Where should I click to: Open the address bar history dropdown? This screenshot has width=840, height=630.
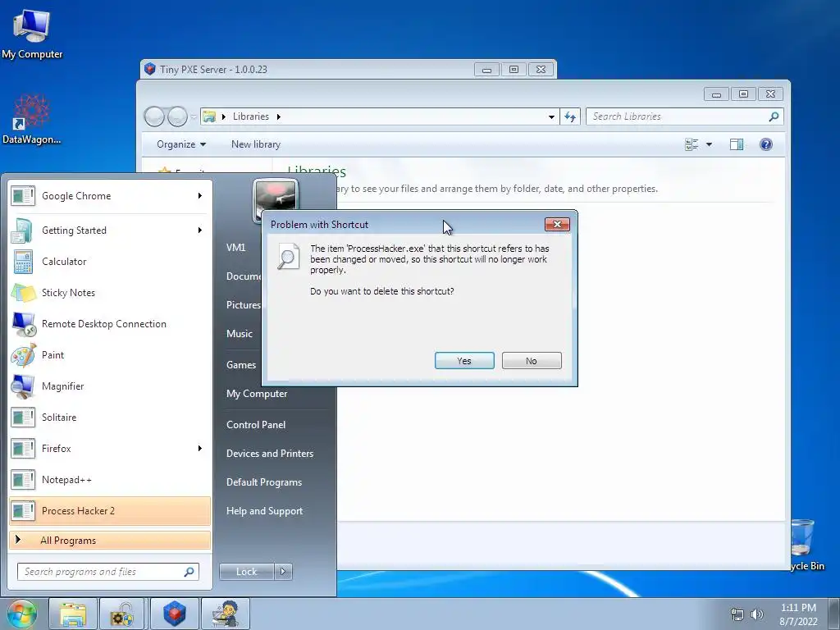click(x=551, y=116)
